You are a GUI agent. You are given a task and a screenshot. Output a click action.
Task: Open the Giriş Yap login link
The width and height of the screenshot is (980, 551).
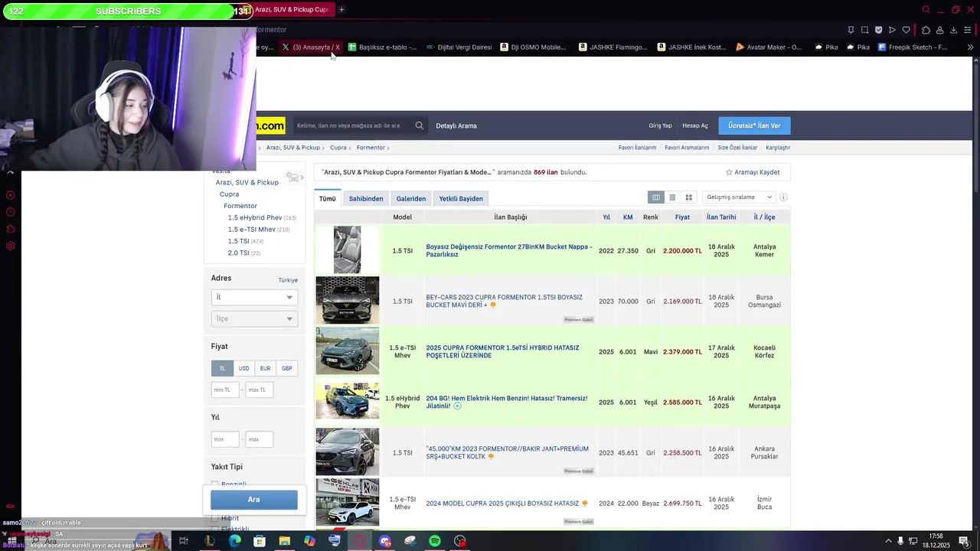coord(660,126)
